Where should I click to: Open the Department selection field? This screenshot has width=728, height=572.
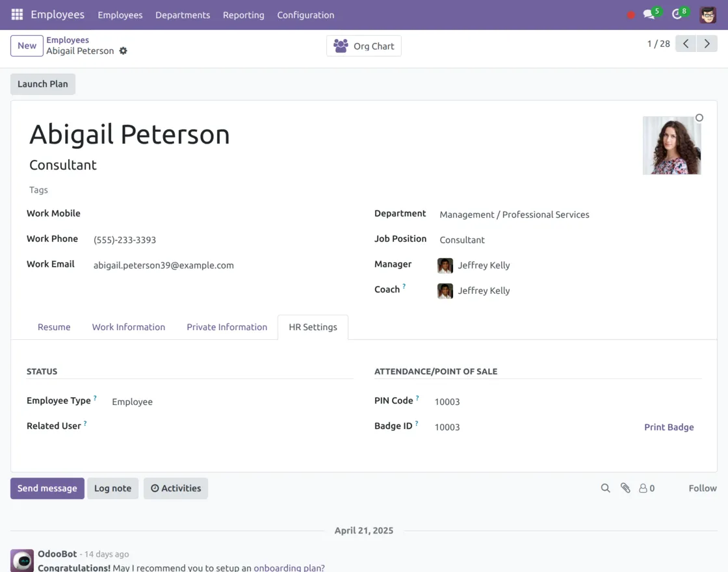click(x=570, y=214)
